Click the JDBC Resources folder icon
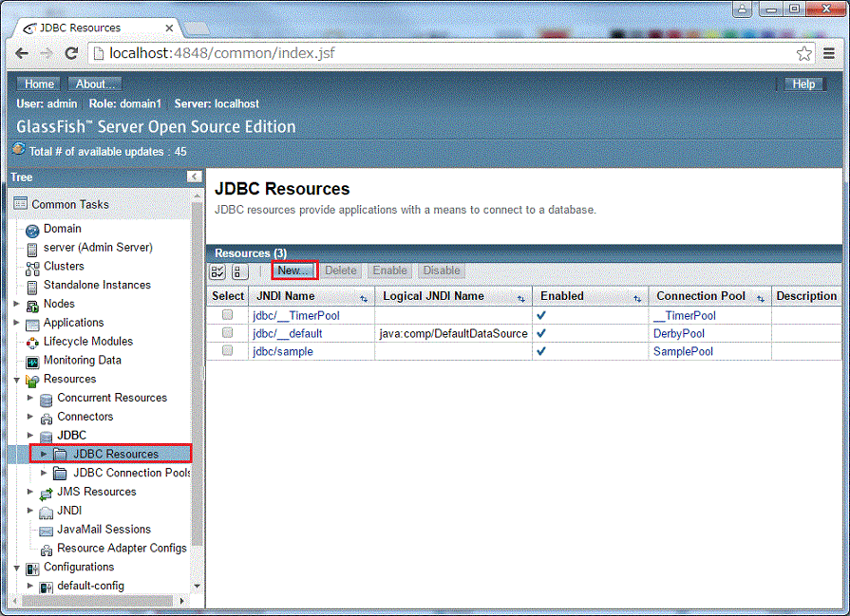 [x=60, y=454]
